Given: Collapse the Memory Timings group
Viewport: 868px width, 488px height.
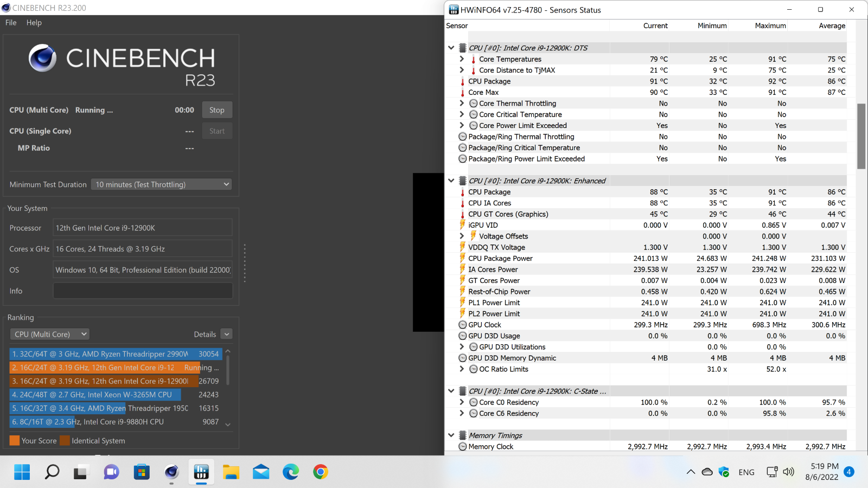Looking at the screenshot, I should 451,435.
